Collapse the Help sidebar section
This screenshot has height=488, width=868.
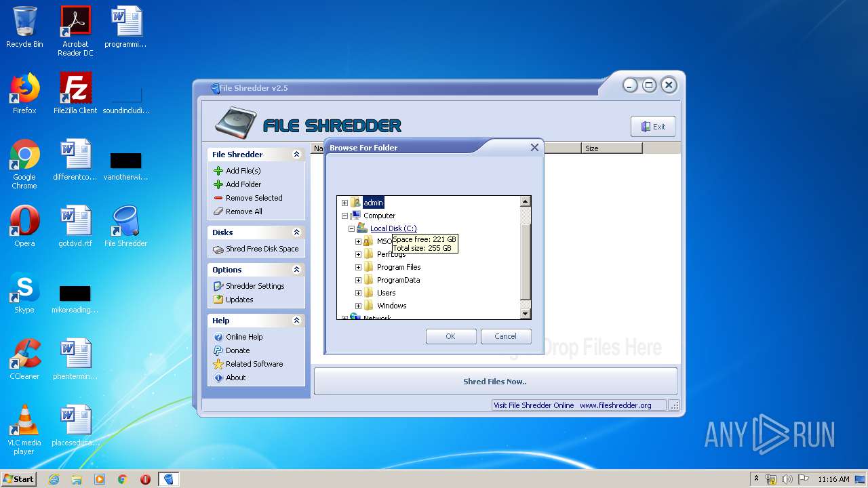[x=296, y=321]
